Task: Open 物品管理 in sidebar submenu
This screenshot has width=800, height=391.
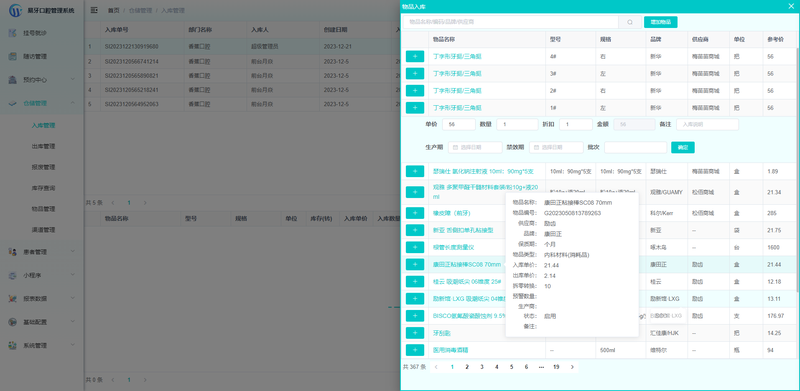Action: pyautogui.click(x=43, y=209)
